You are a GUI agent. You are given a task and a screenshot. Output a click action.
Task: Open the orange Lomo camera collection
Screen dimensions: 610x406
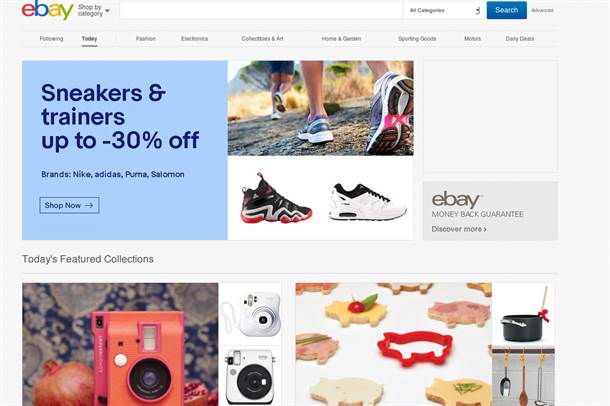[120, 344]
